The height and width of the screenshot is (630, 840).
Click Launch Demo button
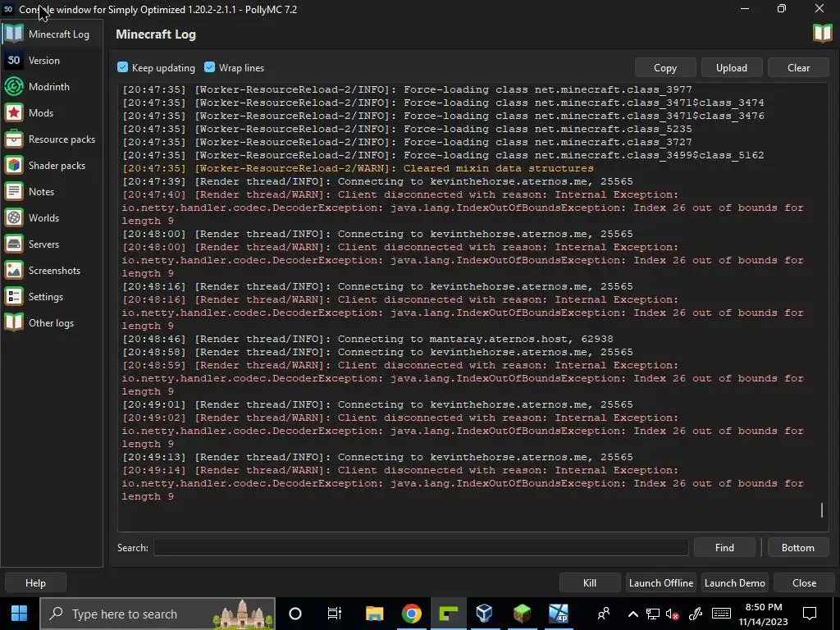point(734,582)
